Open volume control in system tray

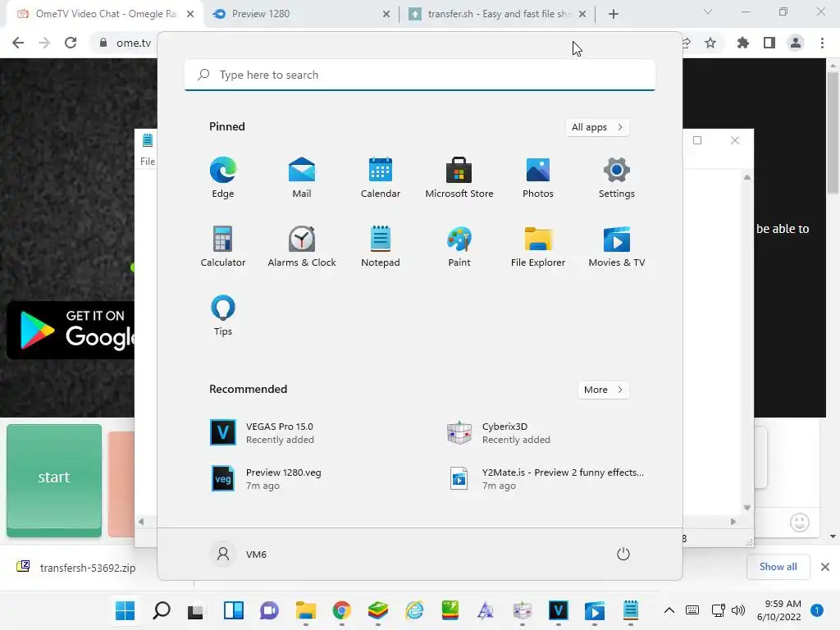pos(738,610)
